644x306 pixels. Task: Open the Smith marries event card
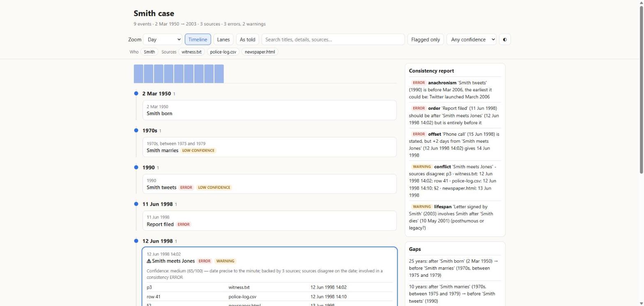coord(269,147)
